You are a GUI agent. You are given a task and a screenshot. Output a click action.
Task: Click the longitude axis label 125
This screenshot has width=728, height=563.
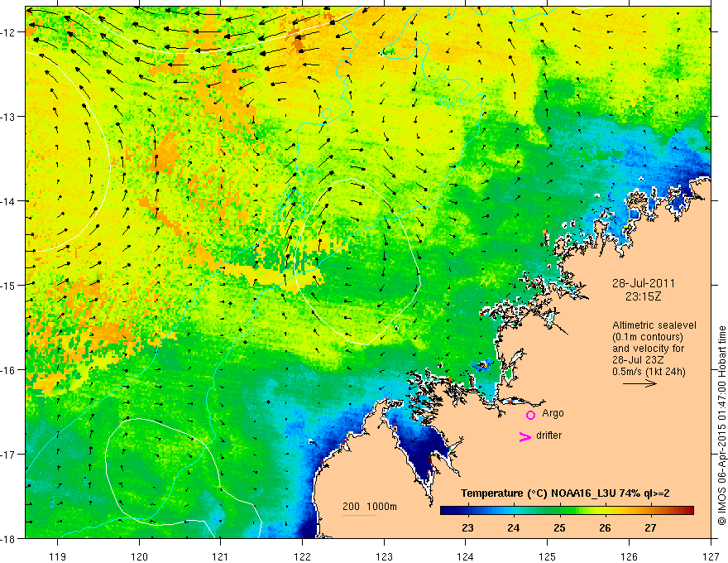pos(548,556)
